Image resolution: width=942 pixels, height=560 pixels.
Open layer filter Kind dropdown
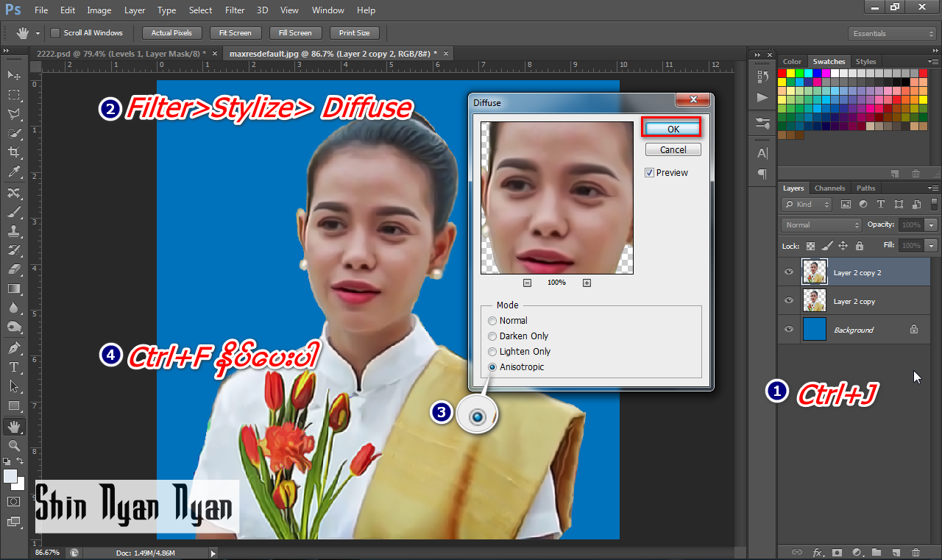coord(807,205)
